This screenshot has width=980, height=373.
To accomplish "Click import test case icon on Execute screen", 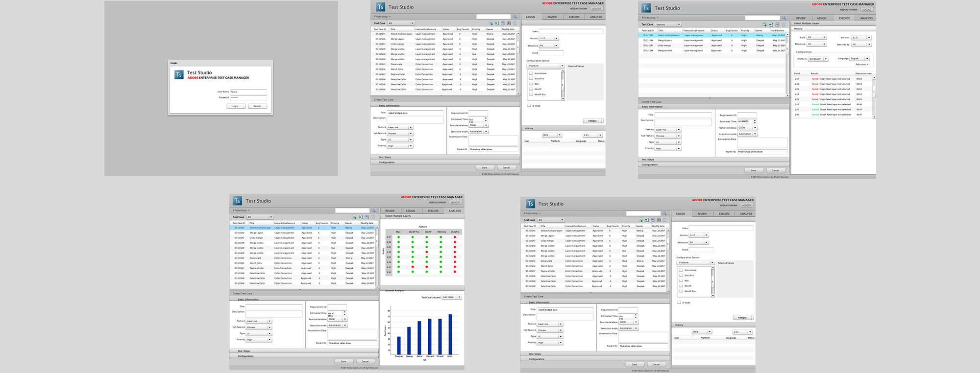I will (x=771, y=24).
